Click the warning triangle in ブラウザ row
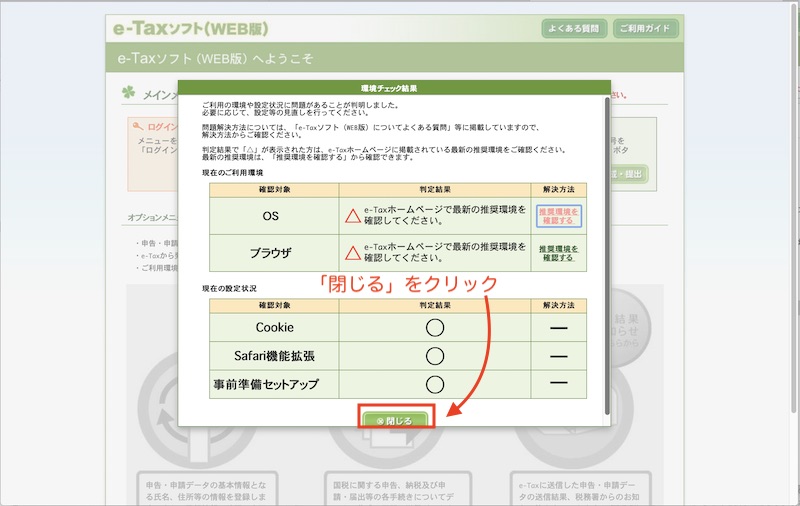 point(353,253)
